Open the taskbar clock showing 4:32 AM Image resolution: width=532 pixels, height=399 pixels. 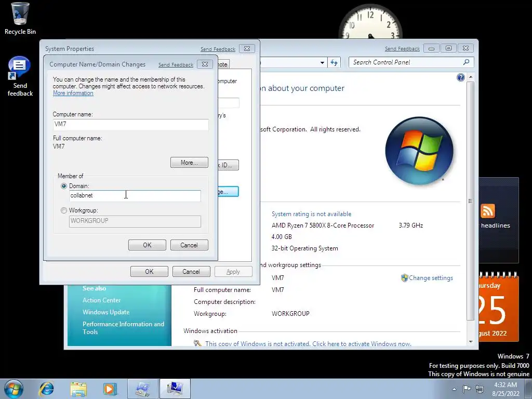pos(506,385)
